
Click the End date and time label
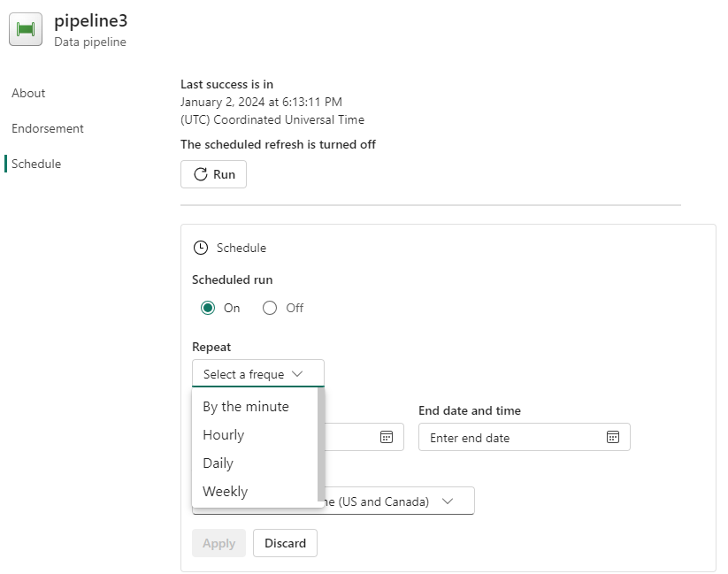click(x=470, y=410)
